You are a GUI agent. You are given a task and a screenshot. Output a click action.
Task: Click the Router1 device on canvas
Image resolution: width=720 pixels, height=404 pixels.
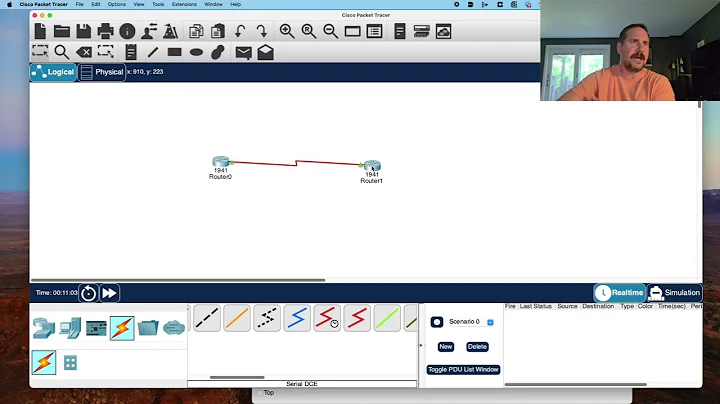tap(372, 166)
